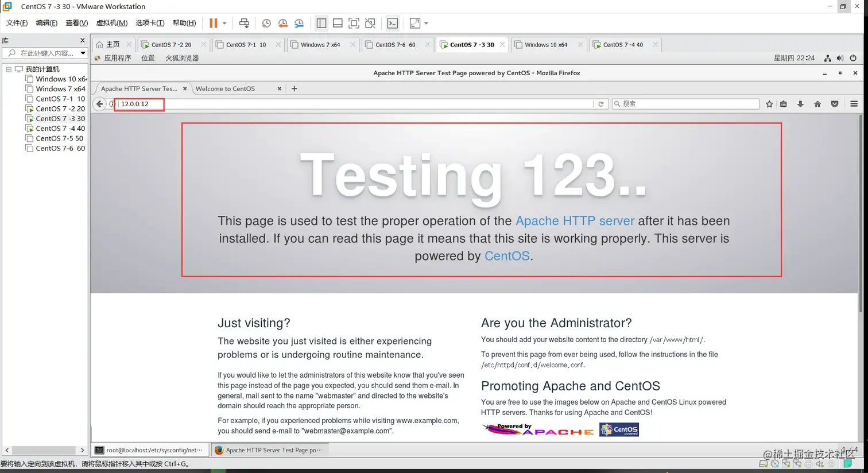This screenshot has width=868, height=473.
Task: Select CentOS 7-1 10 in library tree
Action: tap(56, 99)
